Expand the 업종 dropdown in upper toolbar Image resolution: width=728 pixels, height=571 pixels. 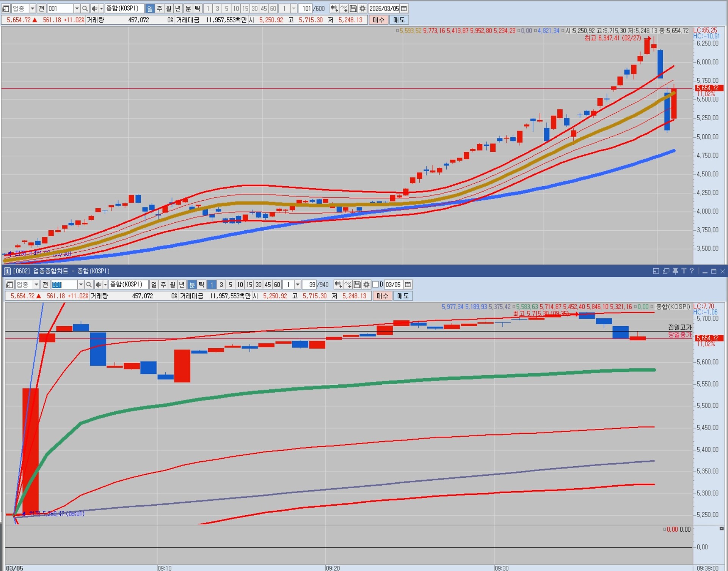coord(32,8)
